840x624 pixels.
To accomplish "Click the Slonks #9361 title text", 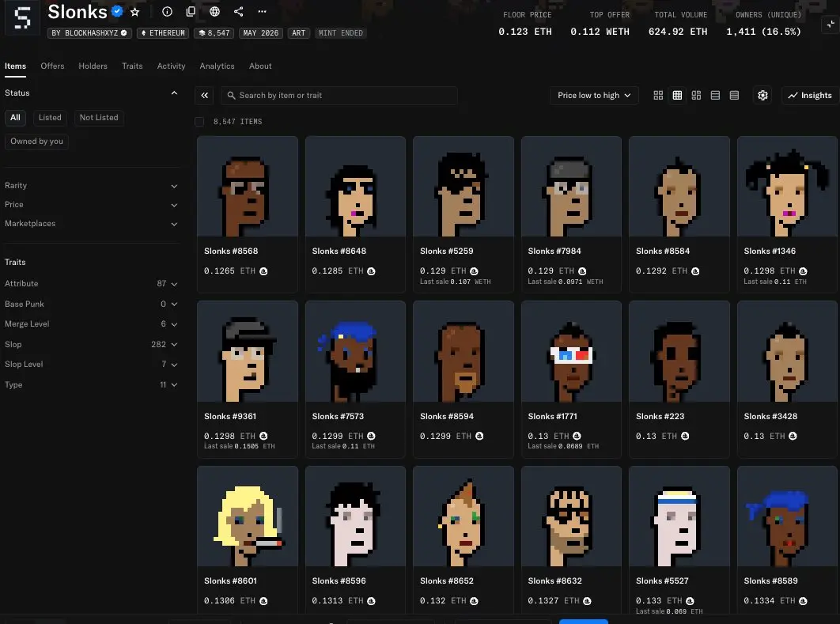I will click(x=230, y=416).
